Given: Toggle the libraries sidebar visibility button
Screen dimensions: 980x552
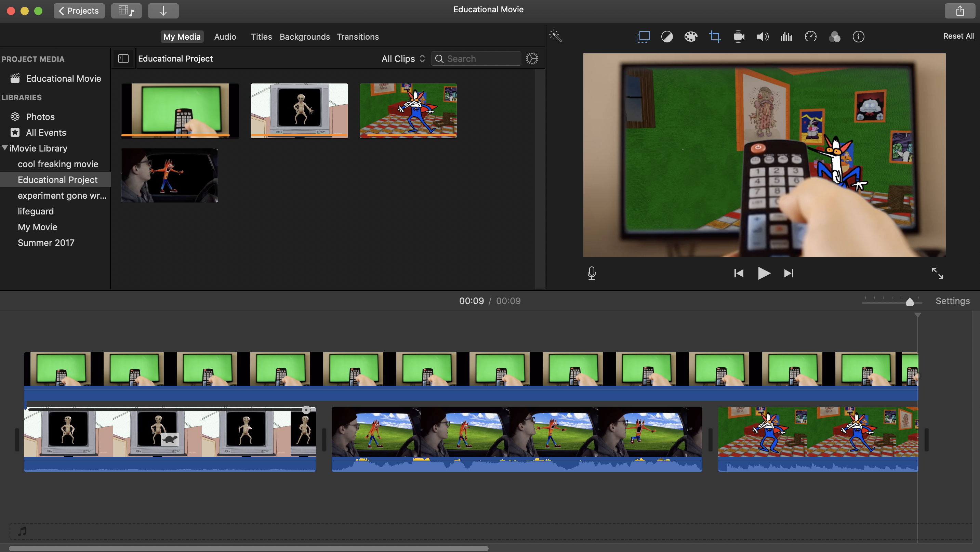Looking at the screenshot, I should tap(123, 58).
